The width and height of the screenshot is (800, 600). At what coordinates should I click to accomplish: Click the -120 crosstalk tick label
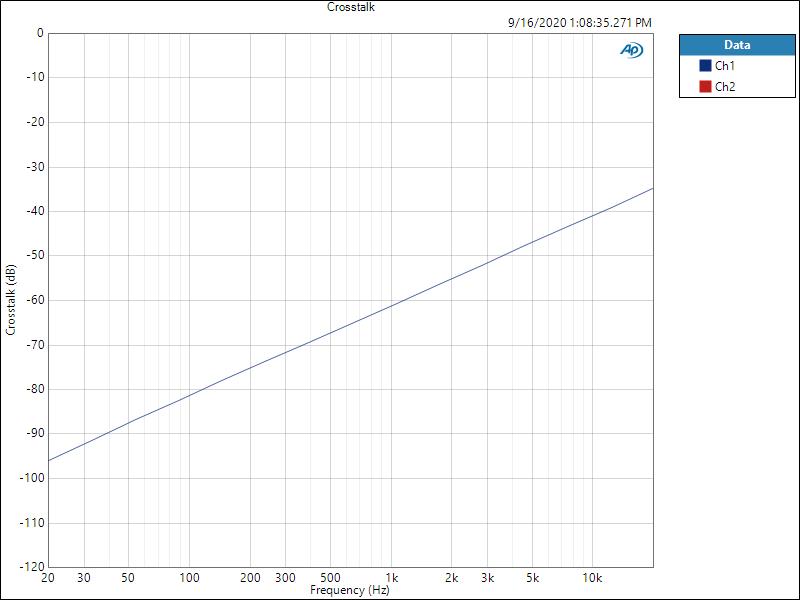pos(32,567)
